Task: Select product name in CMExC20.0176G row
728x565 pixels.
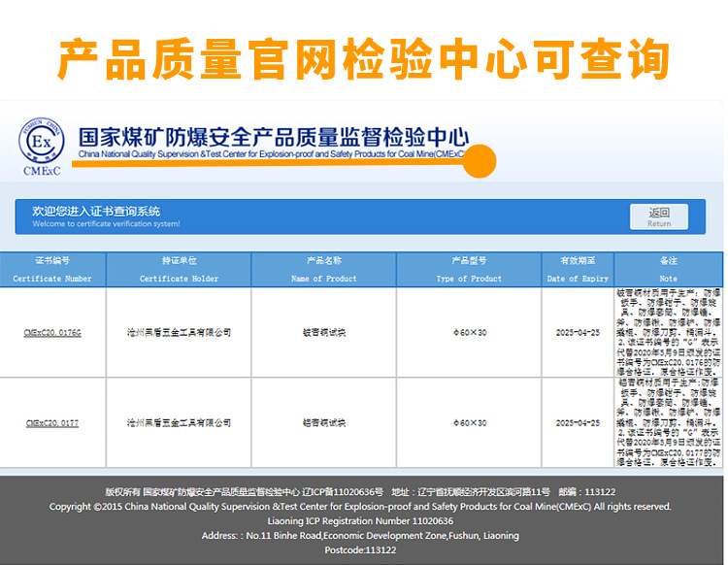Action: point(324,332)
